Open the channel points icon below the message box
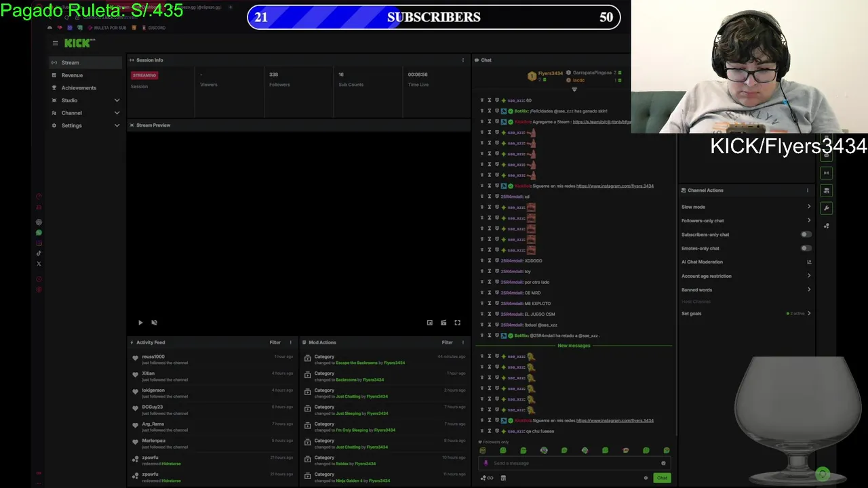 [x=486, y=478]
